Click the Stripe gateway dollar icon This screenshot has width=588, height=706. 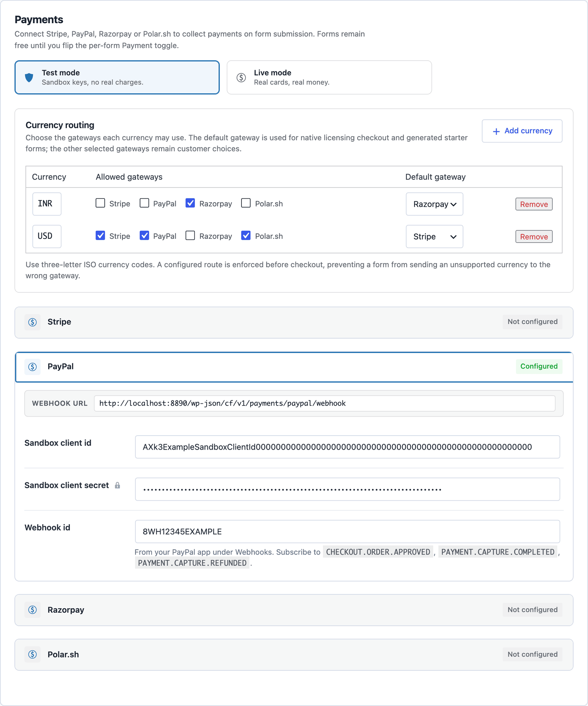pos(33,322)
